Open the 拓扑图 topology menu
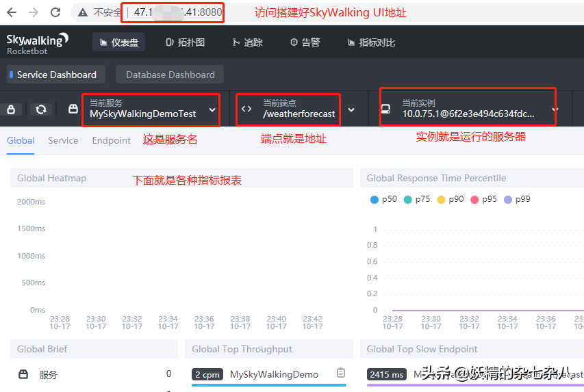584x392 pixels. 185,42
